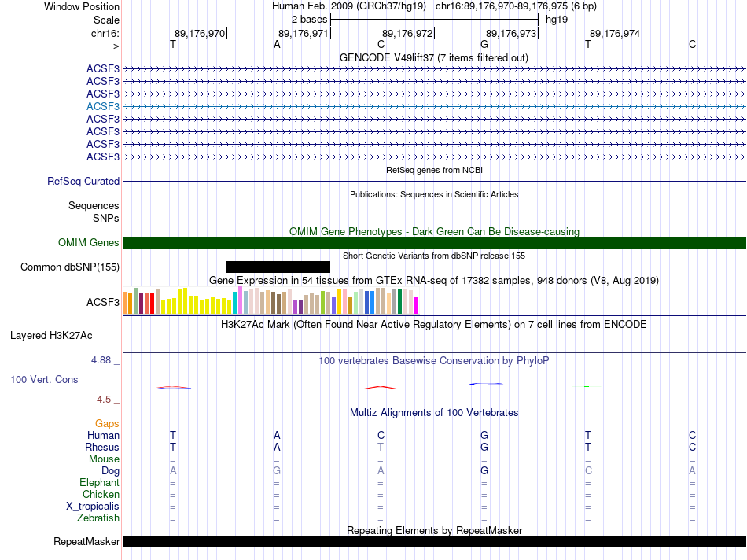
Task: Select the light-blue highlighted ACSF3 transcript label
Action: (x=103, y=106)
